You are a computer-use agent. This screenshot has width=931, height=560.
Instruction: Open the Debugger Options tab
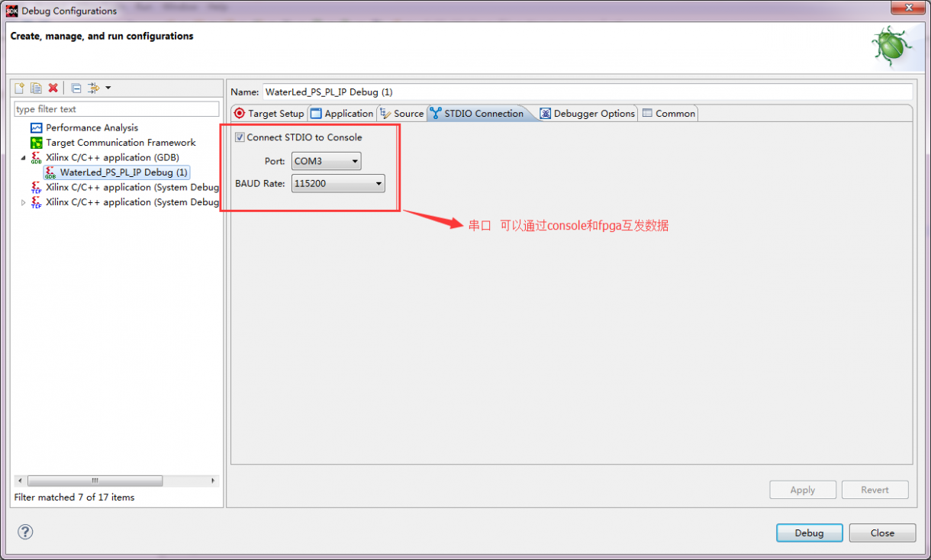pyautogui.click(x=588, y=113)
